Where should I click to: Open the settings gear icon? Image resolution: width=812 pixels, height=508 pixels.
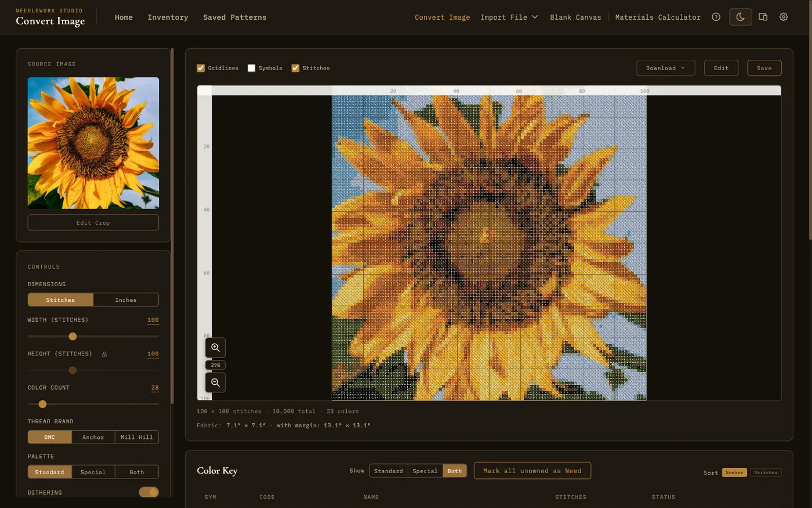coord(784,17)
